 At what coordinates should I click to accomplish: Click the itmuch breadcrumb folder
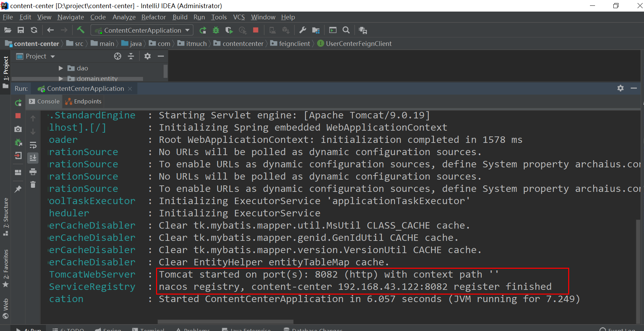point(192,44)
